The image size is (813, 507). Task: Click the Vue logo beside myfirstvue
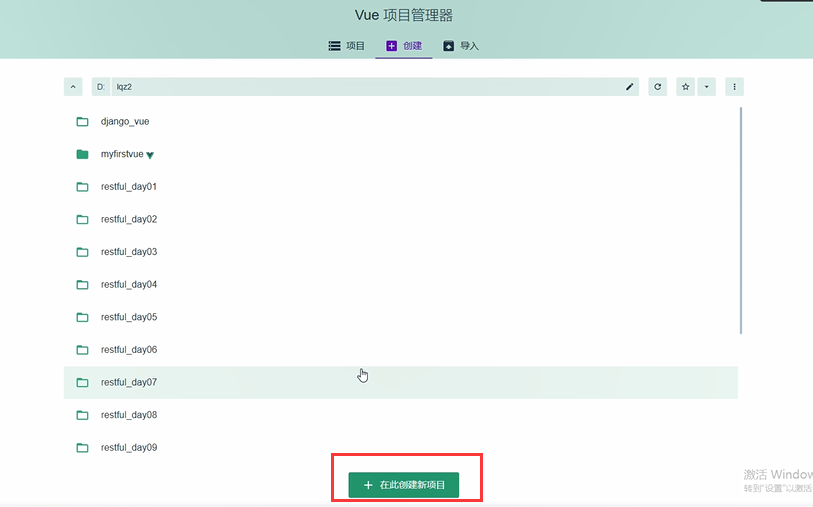150,155
